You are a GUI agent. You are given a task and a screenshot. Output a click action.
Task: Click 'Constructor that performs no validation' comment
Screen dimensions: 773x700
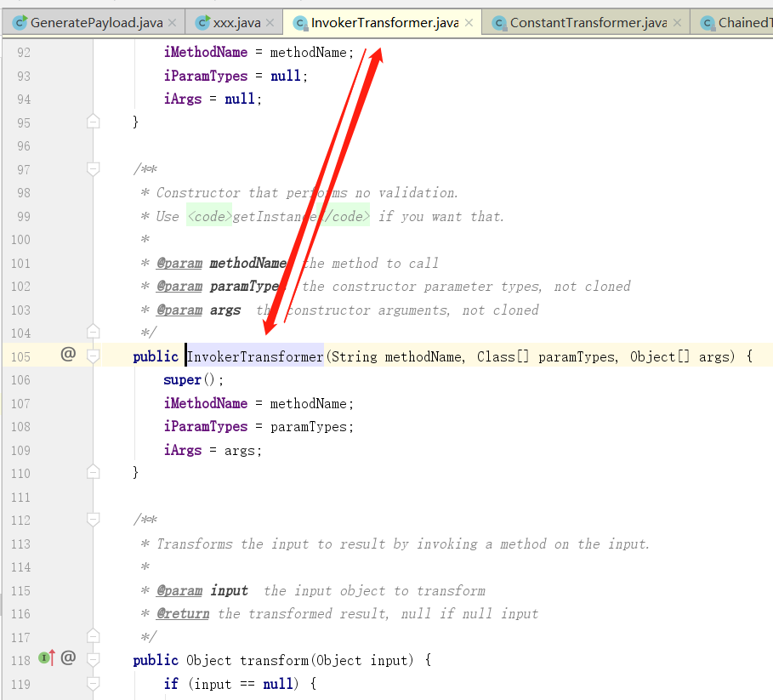pyautogui.click(x=307, y=193)
